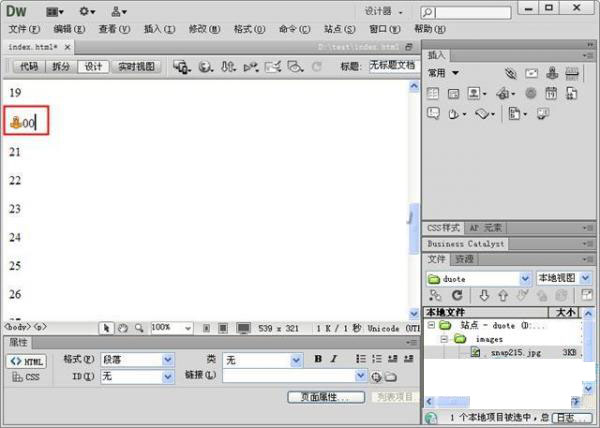Click the Expand Files panel icon
This screenshot has height=428, width=600.
pos(586,295)
